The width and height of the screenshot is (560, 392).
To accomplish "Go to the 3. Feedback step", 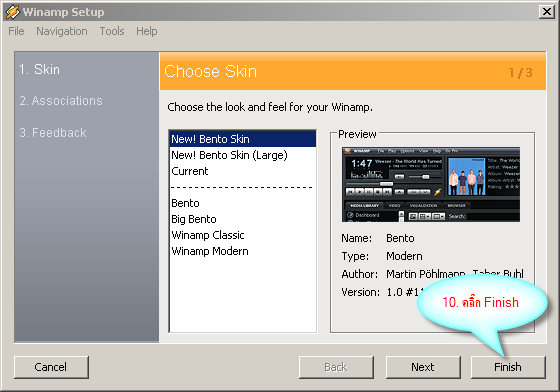I will [53, 133].
